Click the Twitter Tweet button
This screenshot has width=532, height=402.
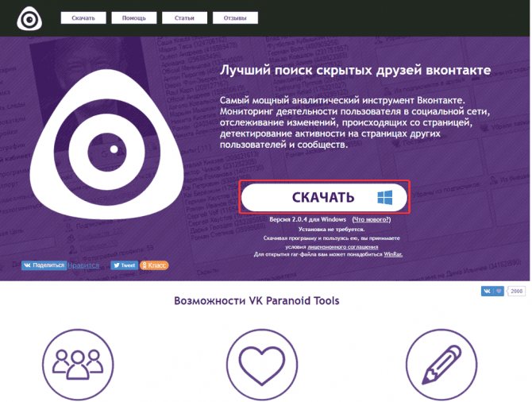(x=124, y=265)
